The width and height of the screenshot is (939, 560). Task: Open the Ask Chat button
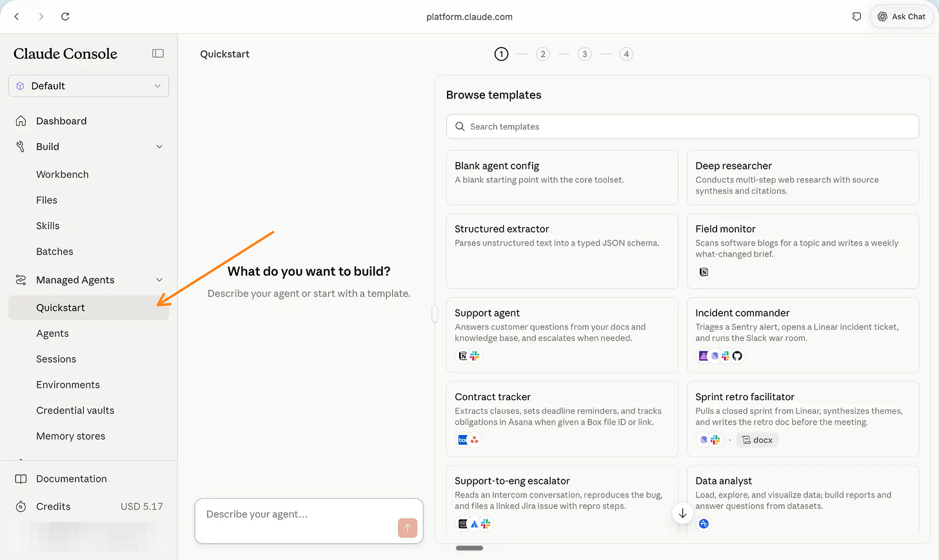coord(902,17)
